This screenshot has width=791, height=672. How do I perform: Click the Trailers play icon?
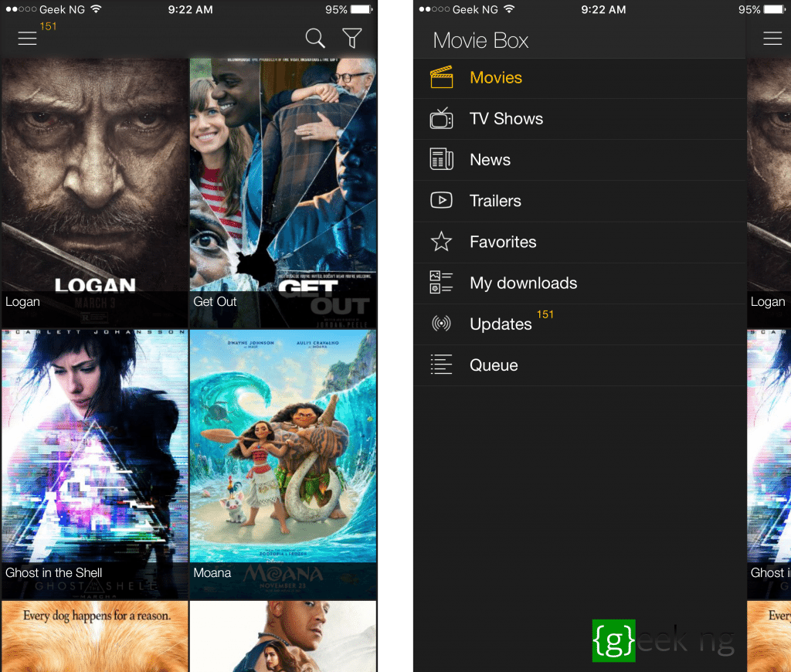click(x=441, y=200)
